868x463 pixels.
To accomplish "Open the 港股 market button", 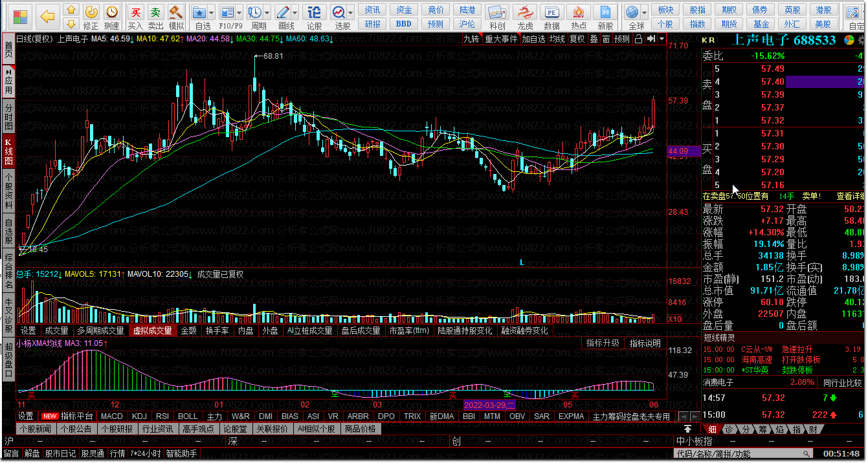I will pyautogui.click(x=823, y=10).
